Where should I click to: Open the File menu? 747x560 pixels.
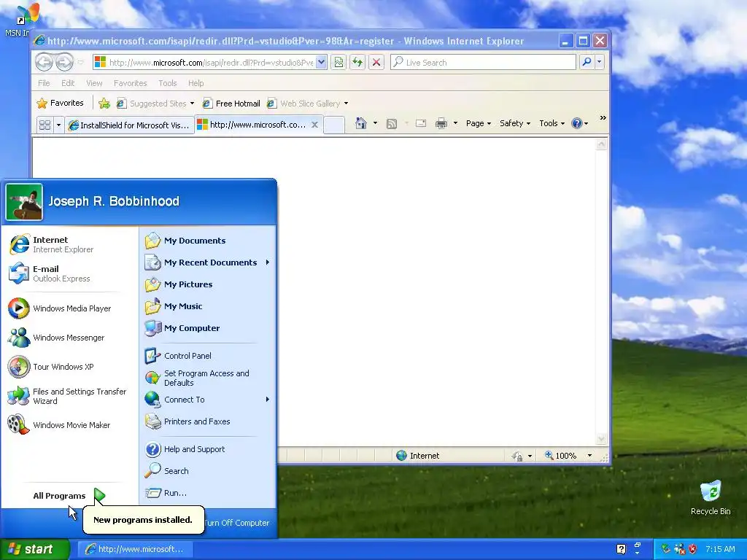click(44, 83)
